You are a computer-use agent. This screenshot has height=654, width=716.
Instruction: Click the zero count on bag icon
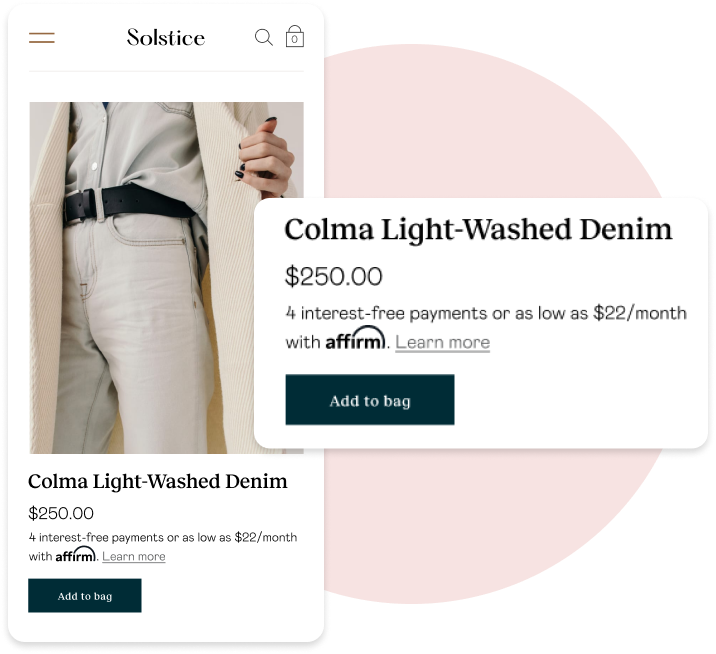point(295,39)
